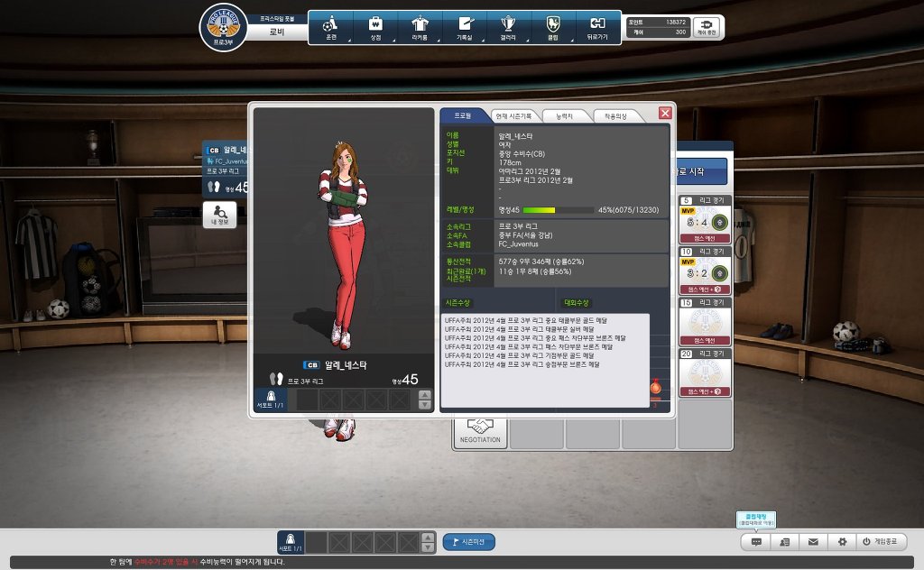Click the 시즌미션 season mission button

468,542
